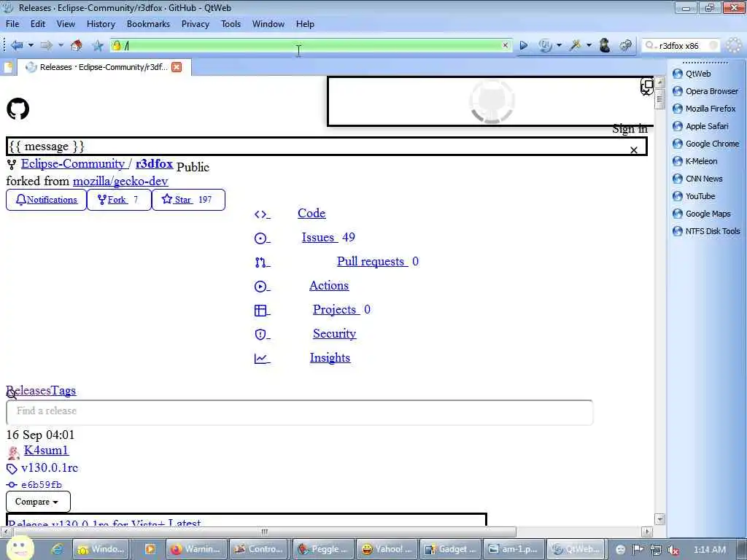
Task: Click the GitHub Octocat logo
Action: (18, 109)
